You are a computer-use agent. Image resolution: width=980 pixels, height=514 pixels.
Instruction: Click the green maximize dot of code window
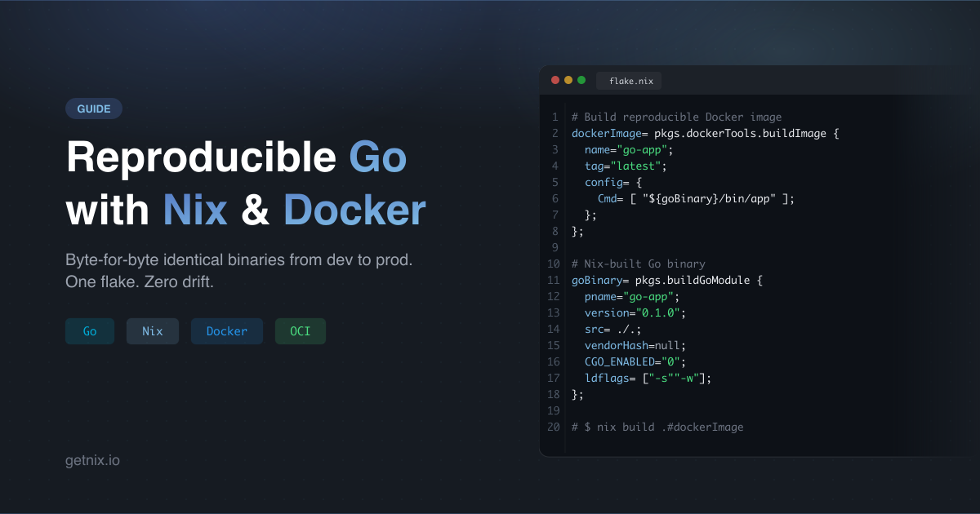point(581,80)
